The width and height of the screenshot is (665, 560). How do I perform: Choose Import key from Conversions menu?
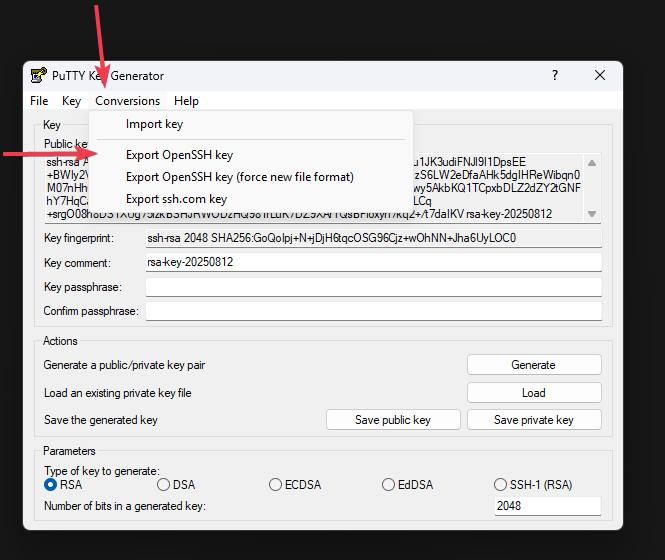[251, 124]
